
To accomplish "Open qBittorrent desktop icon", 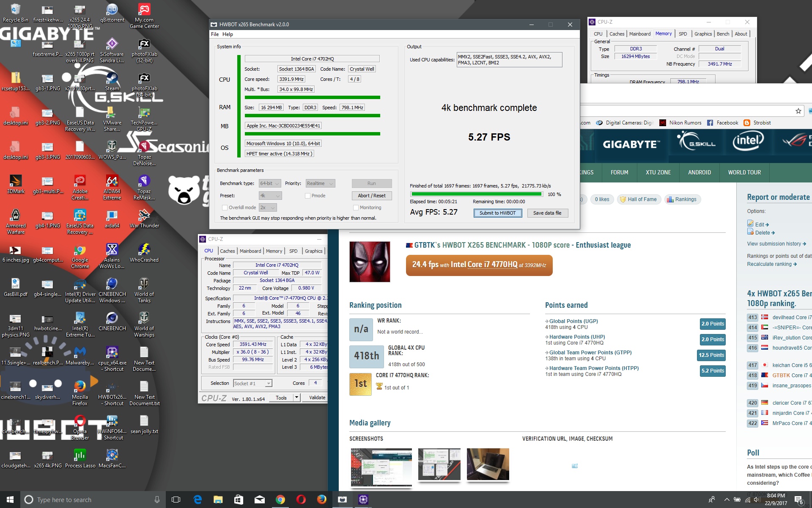I will pyautogui.click(x=112, y=14).
